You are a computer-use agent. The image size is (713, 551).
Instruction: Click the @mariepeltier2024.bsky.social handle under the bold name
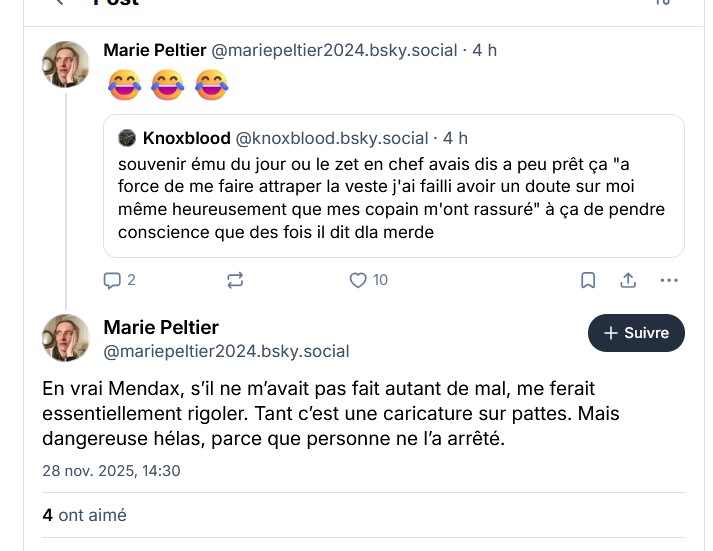[226, 351]
